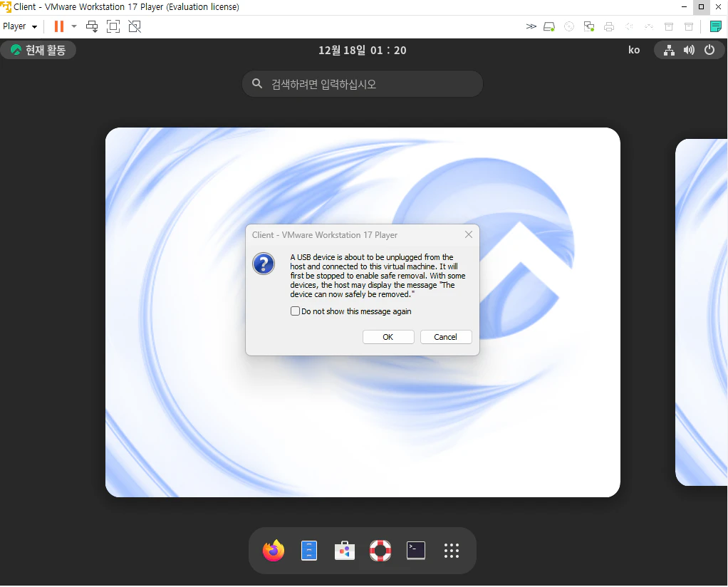
Task: Click the sound card device icon
Action: click(x=629, y=26)
